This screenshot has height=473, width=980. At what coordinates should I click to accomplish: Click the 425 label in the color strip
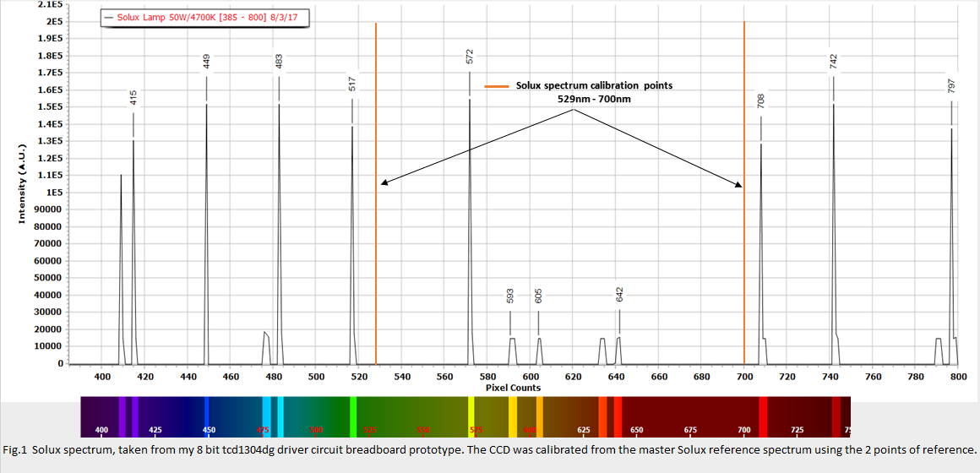pyautogui.click(x=155, y=431)
